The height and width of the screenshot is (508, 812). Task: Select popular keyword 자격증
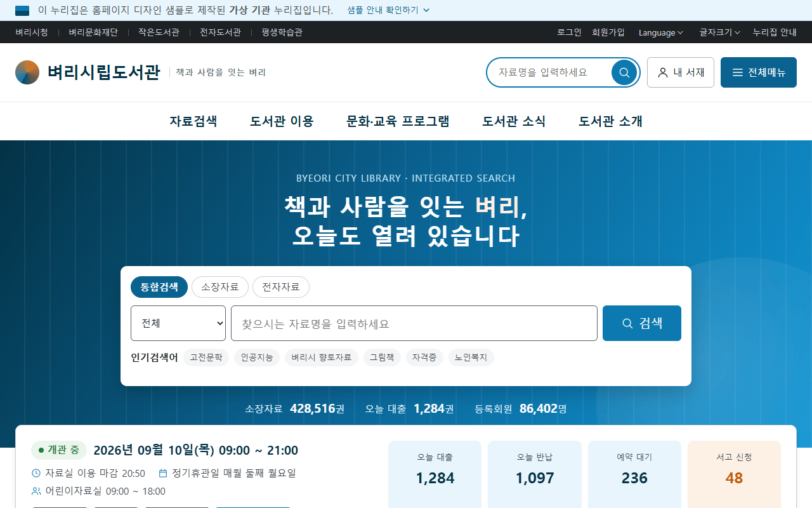click(424, 358)
